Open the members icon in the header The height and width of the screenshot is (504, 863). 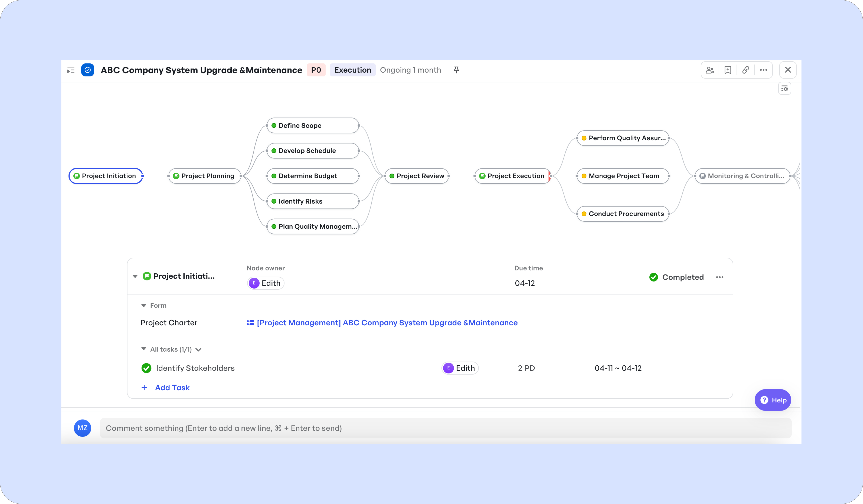[x=710, y=70]
